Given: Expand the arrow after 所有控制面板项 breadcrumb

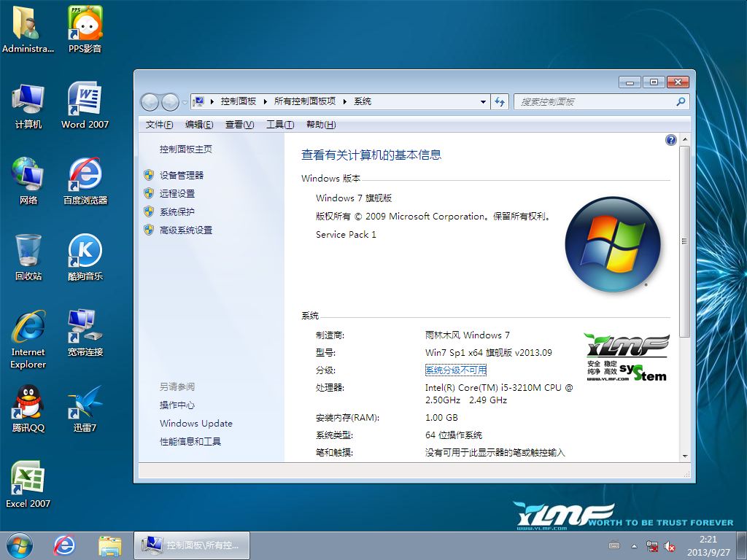Looking at the screenshot, I should (344, 101).
